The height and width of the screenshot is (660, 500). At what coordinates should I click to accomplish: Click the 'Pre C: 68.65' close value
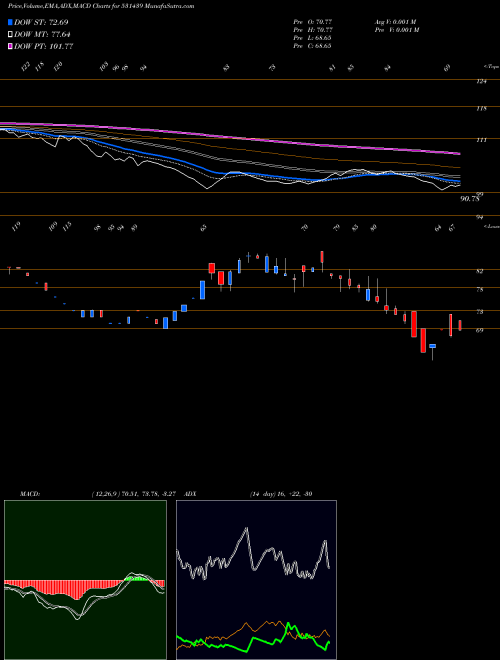pyautogui.click(x=312, y=46)
